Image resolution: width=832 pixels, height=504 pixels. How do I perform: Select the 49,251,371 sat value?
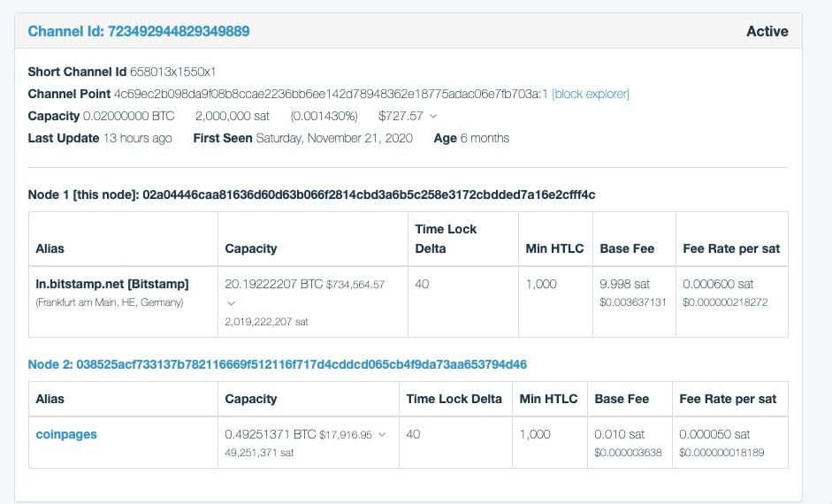click(259, 453)
